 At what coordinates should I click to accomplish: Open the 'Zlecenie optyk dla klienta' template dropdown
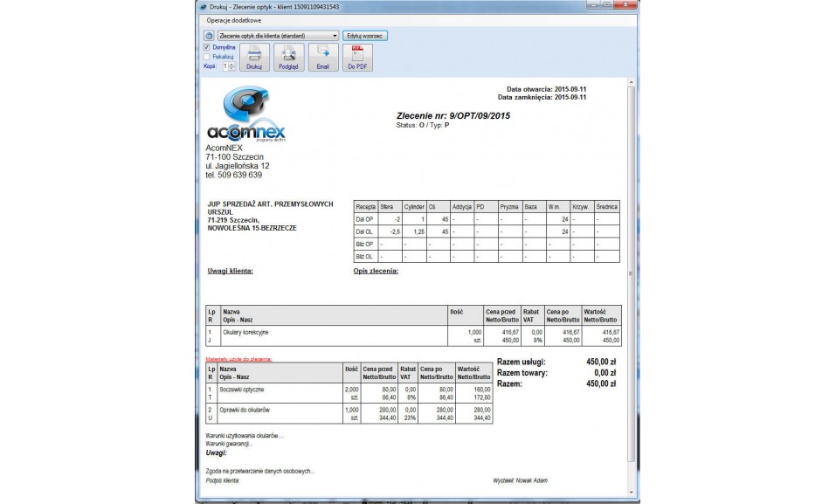(278, 36)
